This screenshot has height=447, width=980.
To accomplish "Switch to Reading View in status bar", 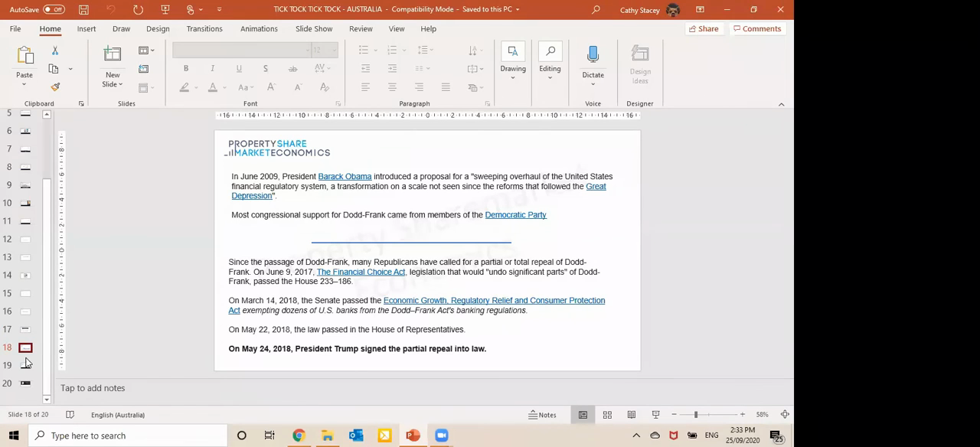I will [632, 415].
